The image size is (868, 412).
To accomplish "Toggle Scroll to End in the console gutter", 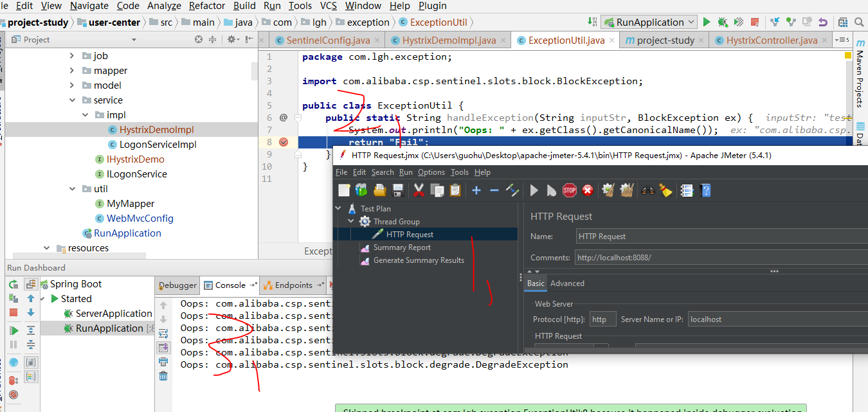I will coord(163,348).
